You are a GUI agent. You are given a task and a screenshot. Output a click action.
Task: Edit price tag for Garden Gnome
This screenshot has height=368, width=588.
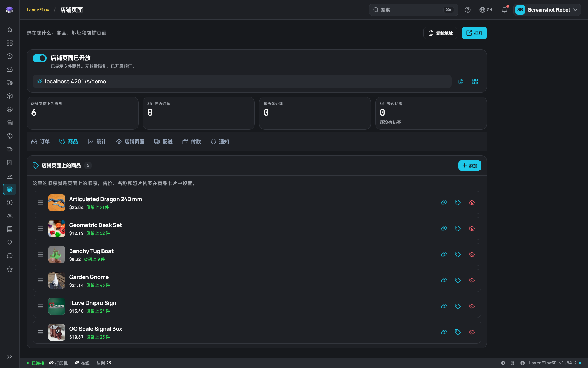tap(458, 280)
